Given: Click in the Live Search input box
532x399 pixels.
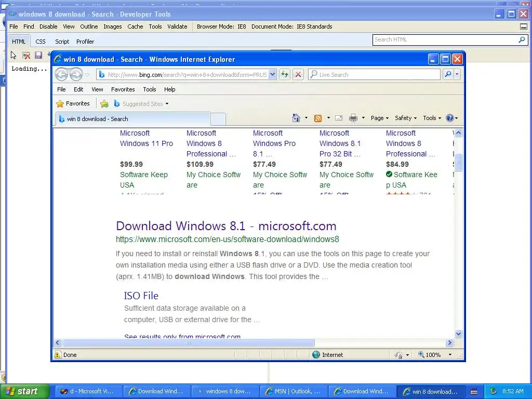Looking at the screenshot, I should click(x=374, y=74).
